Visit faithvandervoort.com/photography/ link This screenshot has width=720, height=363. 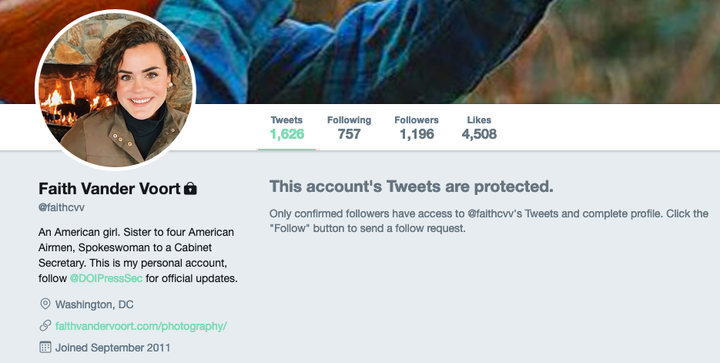pos(141,326)
